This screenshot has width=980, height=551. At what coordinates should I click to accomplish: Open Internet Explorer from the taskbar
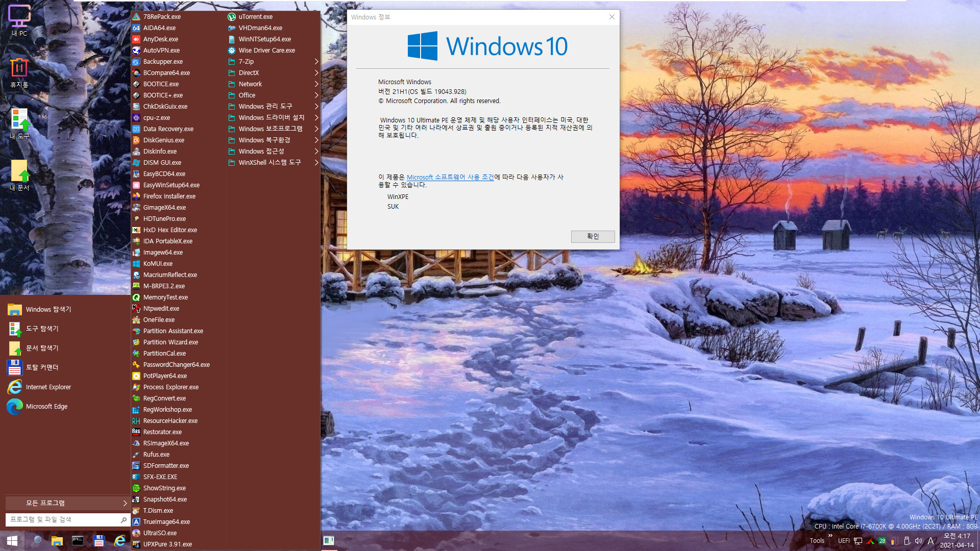click(120, 541)
